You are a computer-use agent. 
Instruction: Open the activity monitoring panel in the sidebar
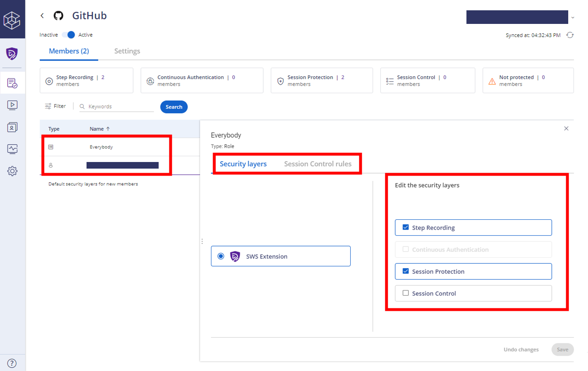point(12,149)
